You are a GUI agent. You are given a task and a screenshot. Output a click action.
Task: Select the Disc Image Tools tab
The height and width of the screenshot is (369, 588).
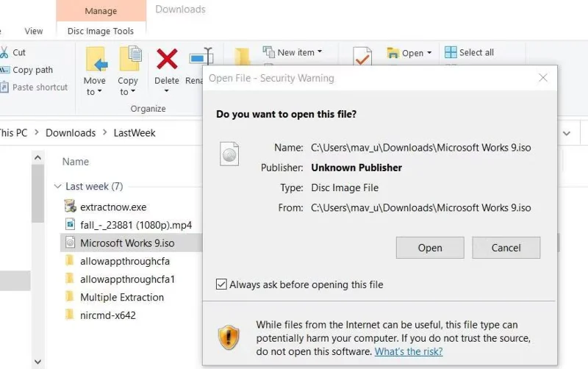(x=101, y=31)
